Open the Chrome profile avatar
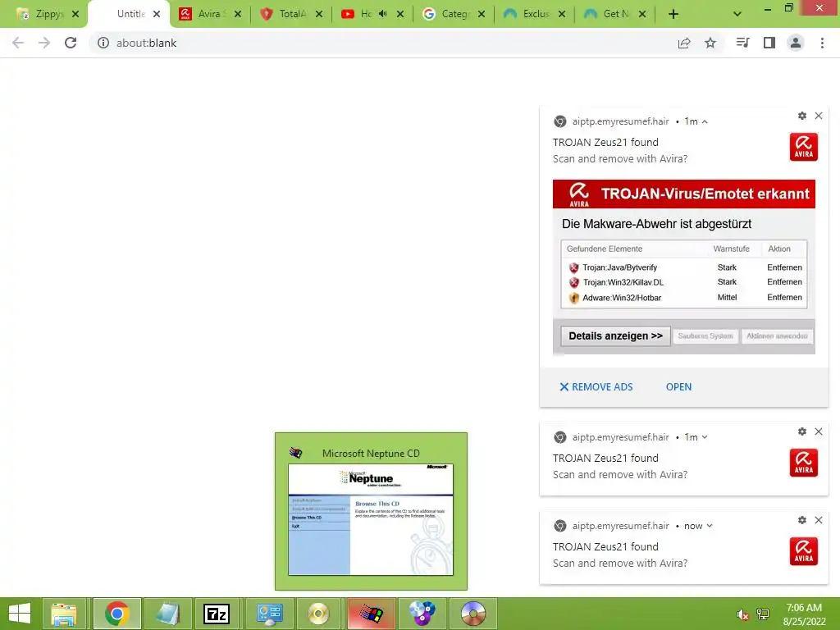The width and height of the screenshot is (840, 630). coord(796,43)
